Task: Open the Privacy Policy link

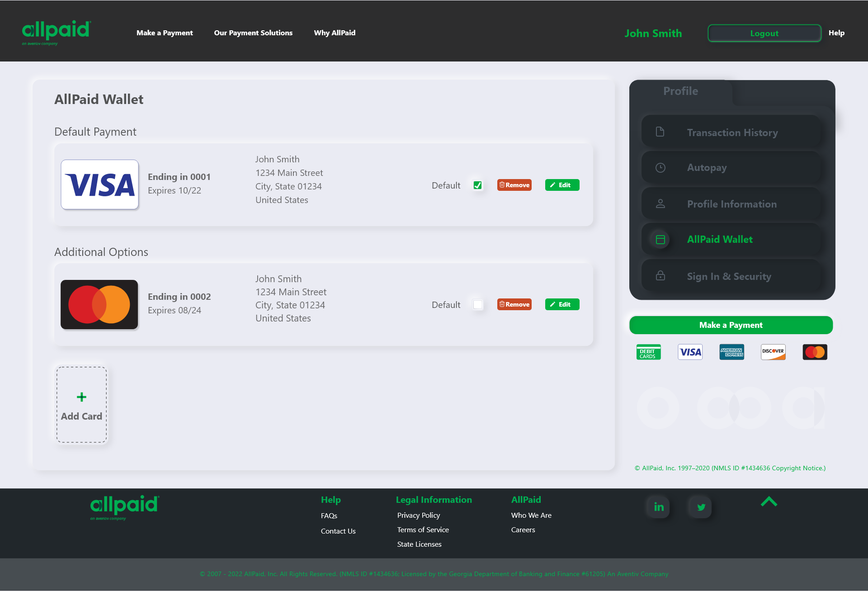Action: [x=419, y=515]
